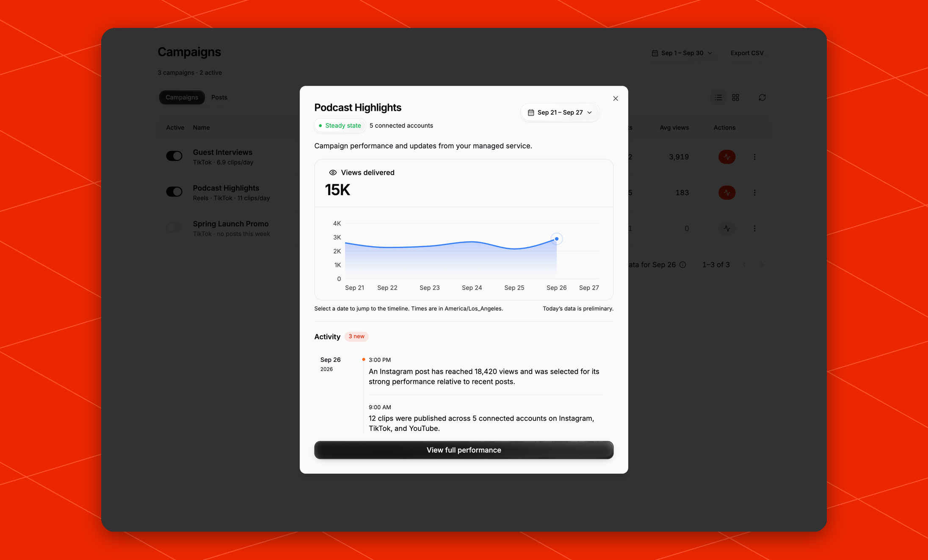
Task: Select the Sep 26 data point on chart
Action: coord(556,239)
